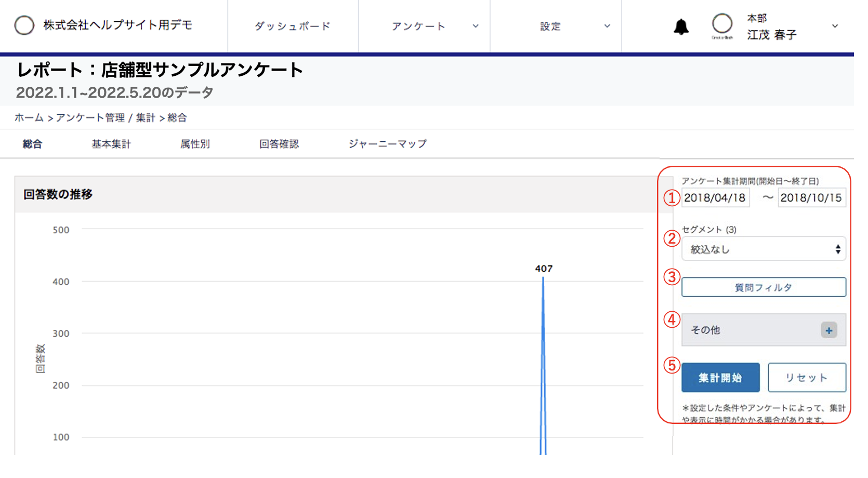Click the リセット button
This screenshot has width=868, height=478.
(x=807, y=378)
